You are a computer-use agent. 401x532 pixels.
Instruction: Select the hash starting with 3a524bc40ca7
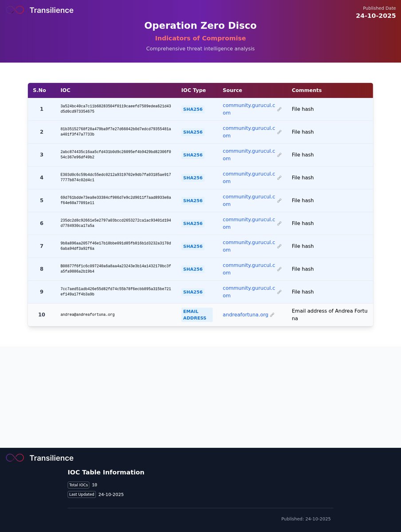[x=116, y=109]
